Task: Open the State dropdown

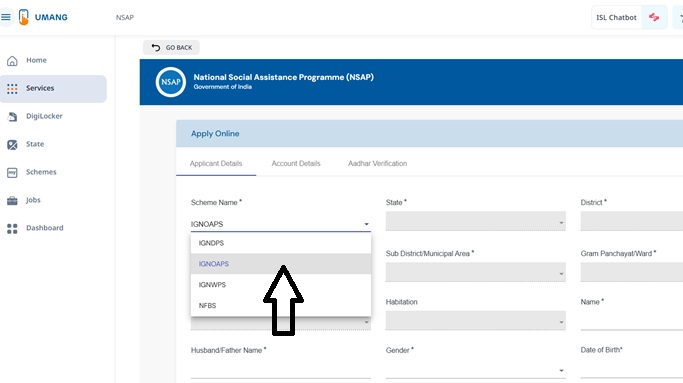Action: click(x=475, y=221)
